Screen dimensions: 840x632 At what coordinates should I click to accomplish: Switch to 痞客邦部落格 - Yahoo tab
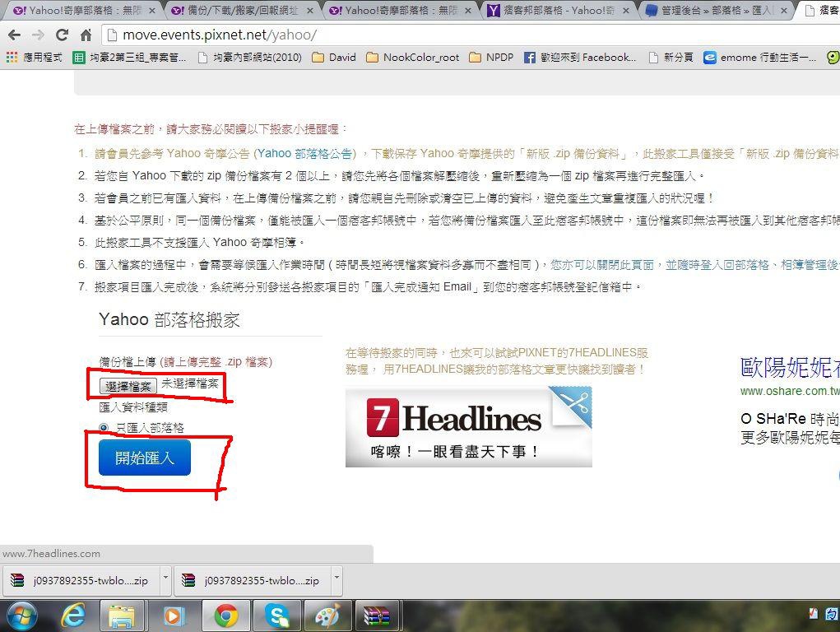click(558, 10)
